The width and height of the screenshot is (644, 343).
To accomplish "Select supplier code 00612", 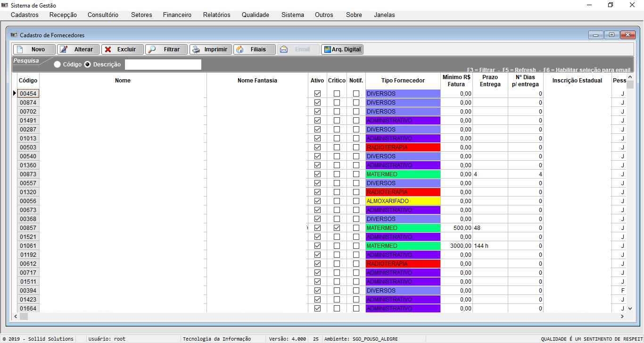I will [28, 264].
